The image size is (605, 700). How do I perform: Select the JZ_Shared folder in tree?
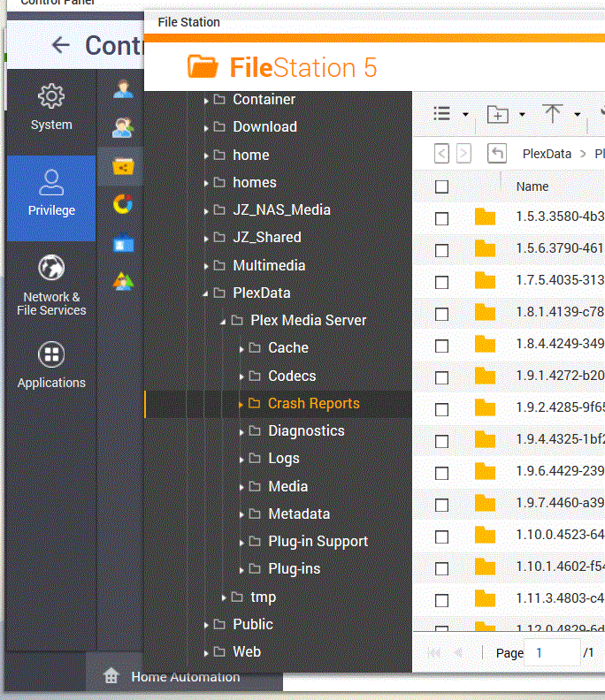click(267, 237)
